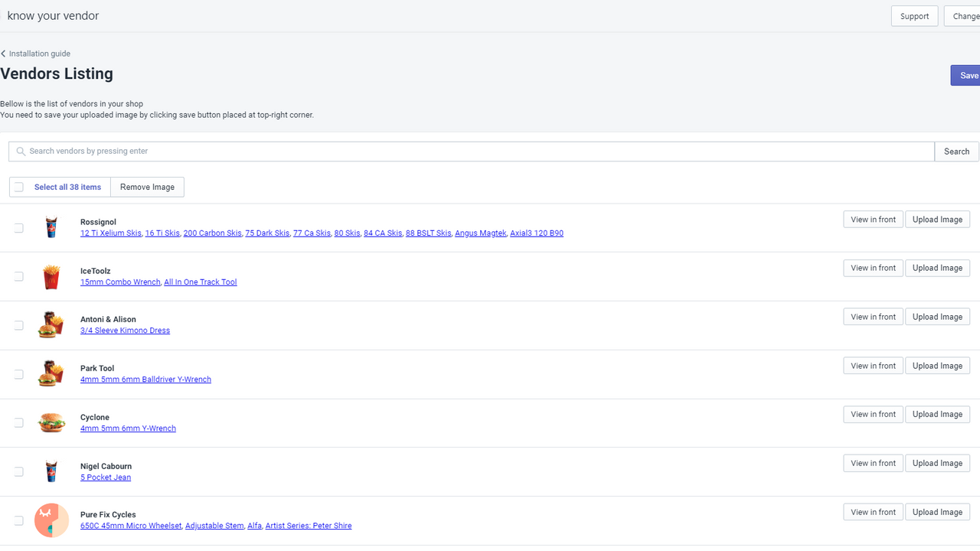Open the Adjustable Stem link
This screenshot has height=551, width=980.
click(x=214, y=526)
